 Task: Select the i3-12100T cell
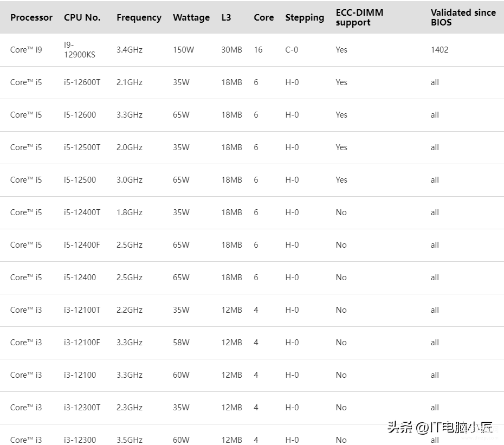[82, 309]
